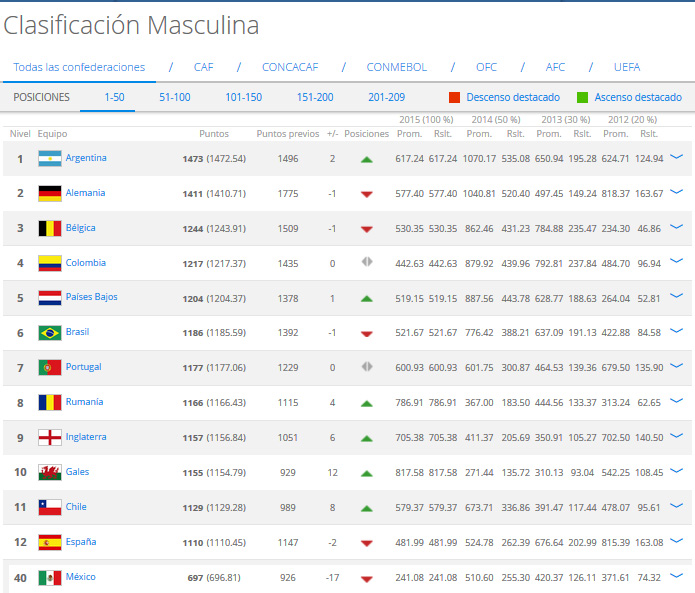This screenshot has width=695, height=593.
Task: Expand the Colombia row details chevron
Action: (x=677, y=262)
